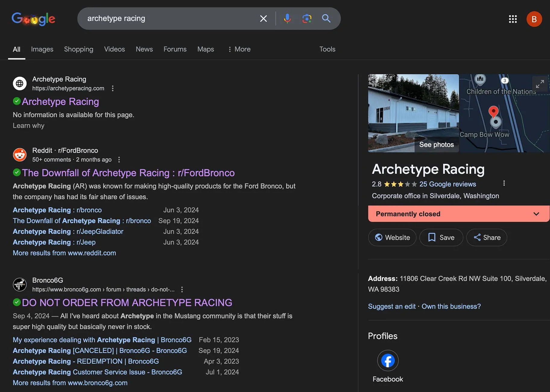Open the Google apps grid

513,19
